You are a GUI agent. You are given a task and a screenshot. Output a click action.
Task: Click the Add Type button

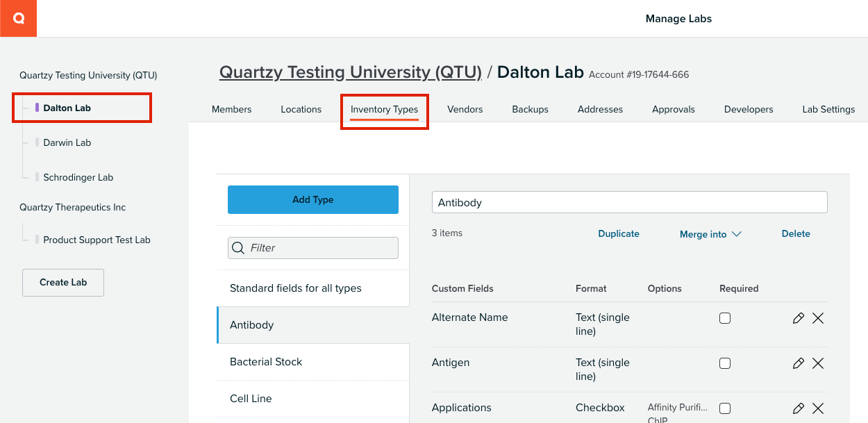pyautogui.click(x=313, y=199)
